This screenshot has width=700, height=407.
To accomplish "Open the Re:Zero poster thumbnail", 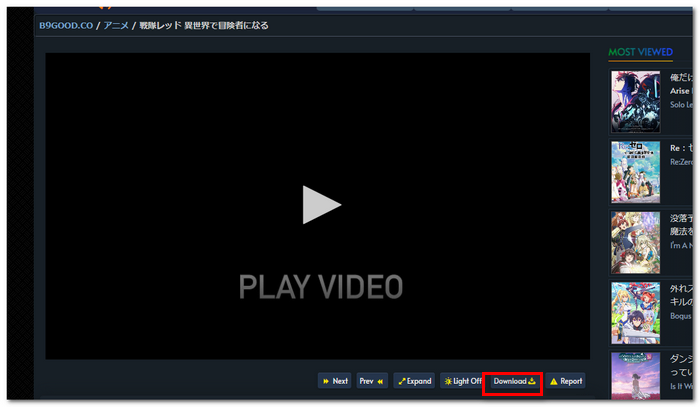I will [636, 172].
